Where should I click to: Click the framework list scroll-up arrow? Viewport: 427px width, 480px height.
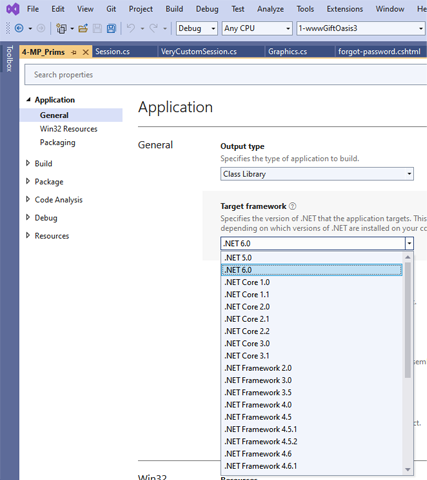tap(408, 257)
